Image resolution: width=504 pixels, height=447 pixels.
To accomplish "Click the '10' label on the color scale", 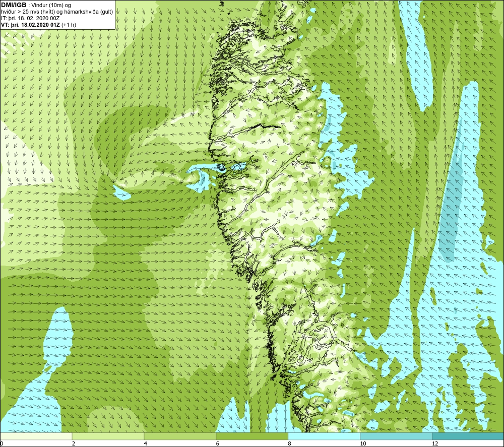I will point(363,444).
